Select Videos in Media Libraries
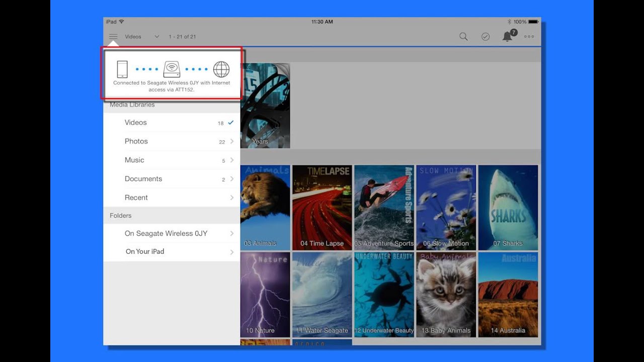This screenshot has width=644, height=362. coord(172,123)
